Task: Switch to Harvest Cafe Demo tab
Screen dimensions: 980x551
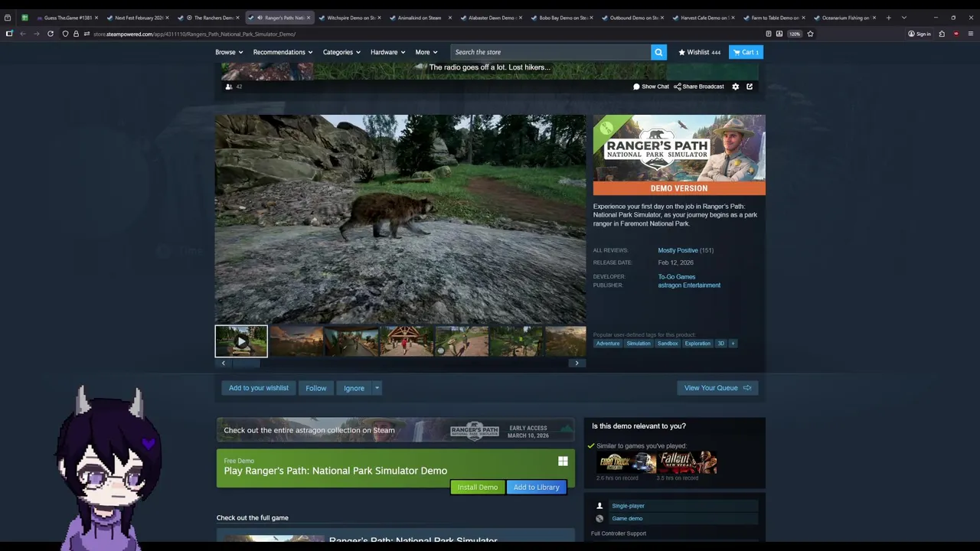Action: [x=702, y=18]
